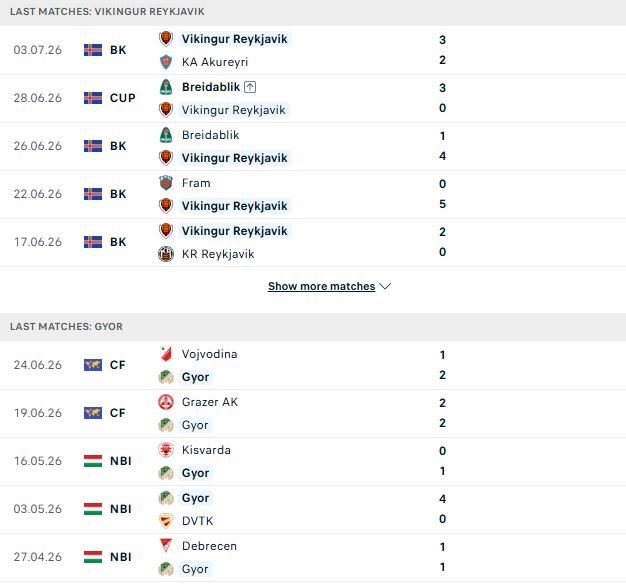626x585 pixels.
Task: Click the Grazer AK logo
Action: pos(166,402)
